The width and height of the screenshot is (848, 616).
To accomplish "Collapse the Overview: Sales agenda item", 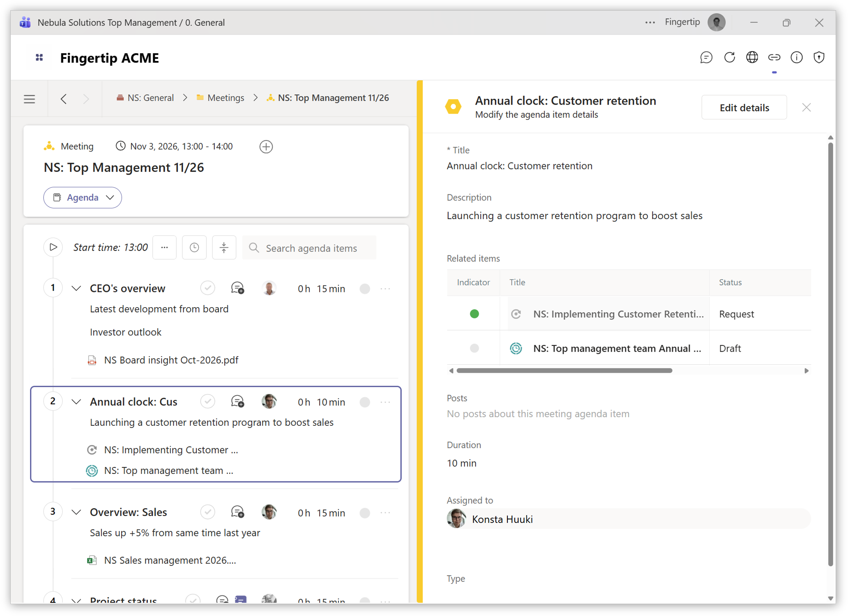I will pyautogui.click(x=76, y=512).
